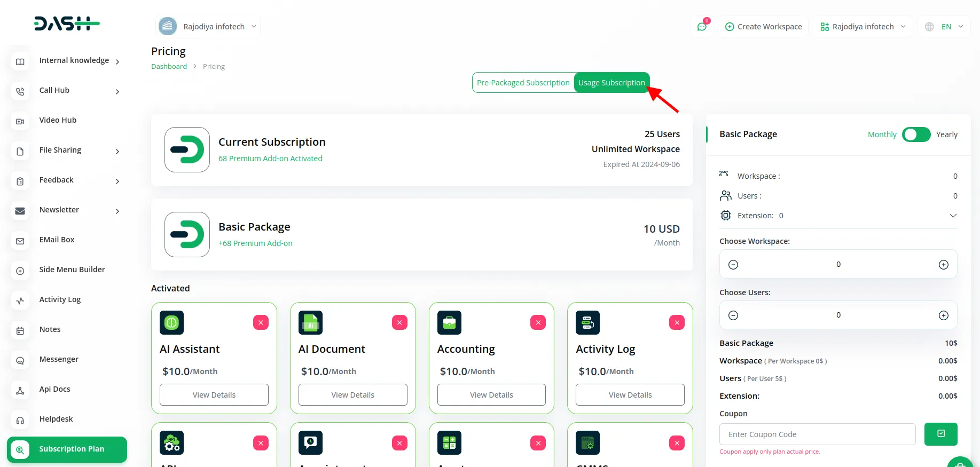The height and width of the screenshot is (467, 980).
Task: Increase workspace count with plus
Action: tap(944, 265)
